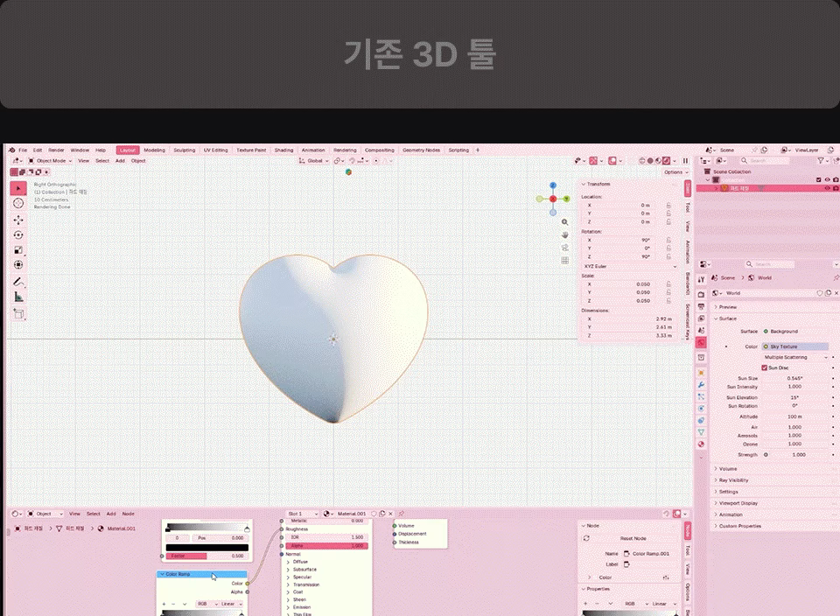
Task: Click the Sun Elevation value field
Action: point(795,397)
